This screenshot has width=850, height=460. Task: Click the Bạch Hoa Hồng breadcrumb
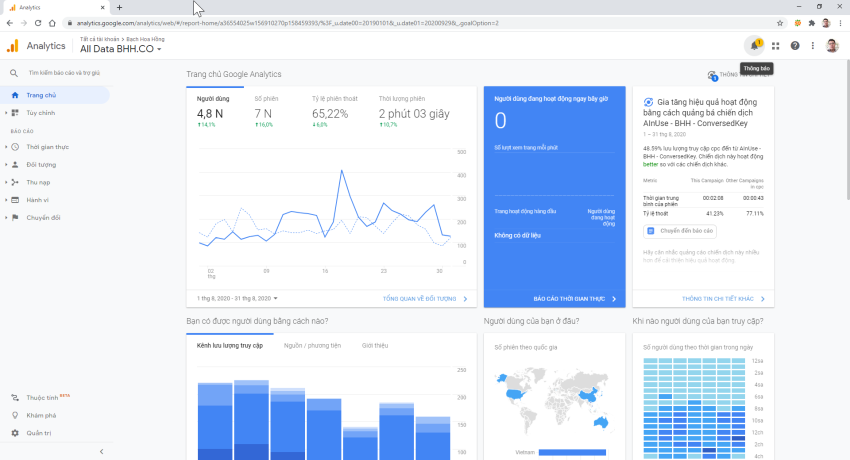click(145, 39)
